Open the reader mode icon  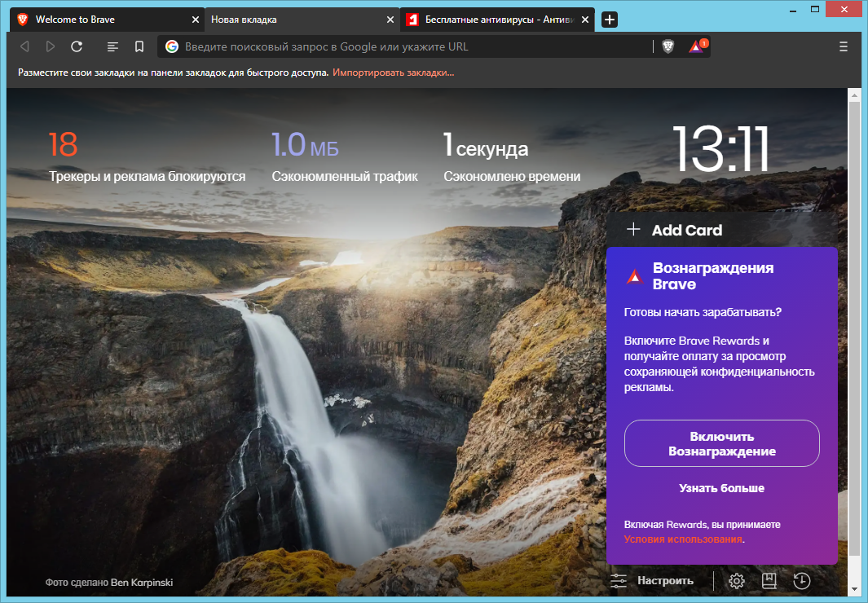(112, 47)
